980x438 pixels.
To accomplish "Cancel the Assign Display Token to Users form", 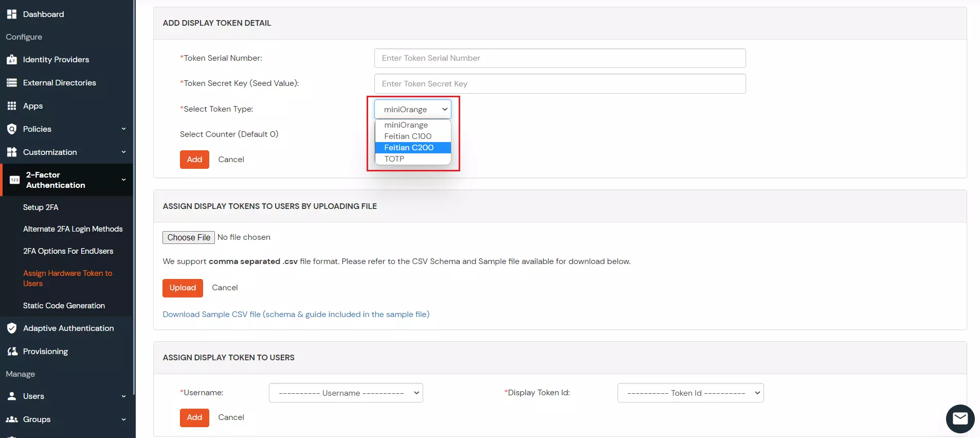I will click(231, 417).
